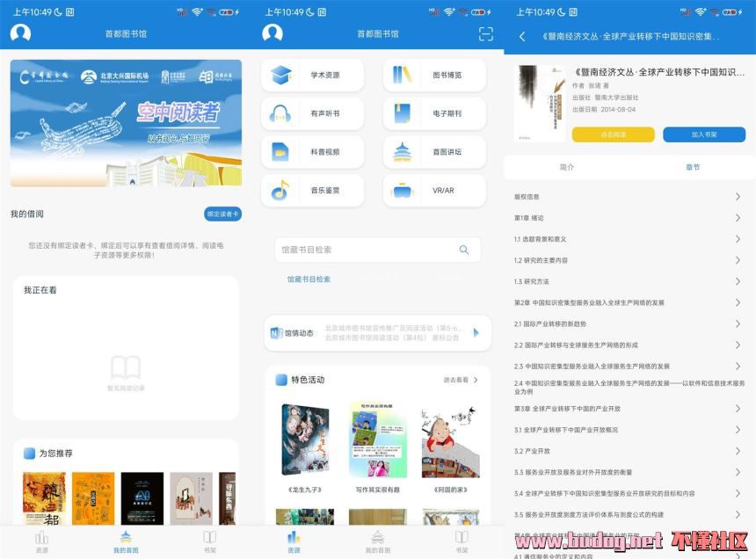Expand 3.2 产业开放 chevron
This screenshot has height=559, width=756.
point(738,451)
